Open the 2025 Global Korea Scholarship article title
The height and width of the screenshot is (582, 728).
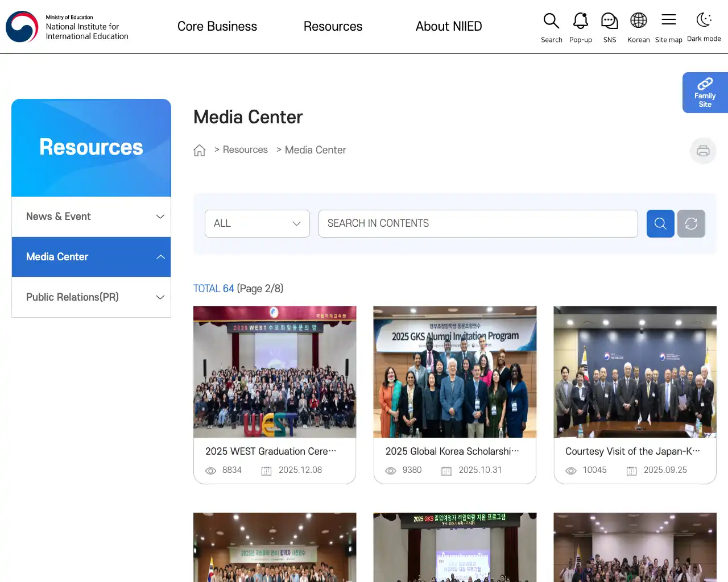pos(452,451)
